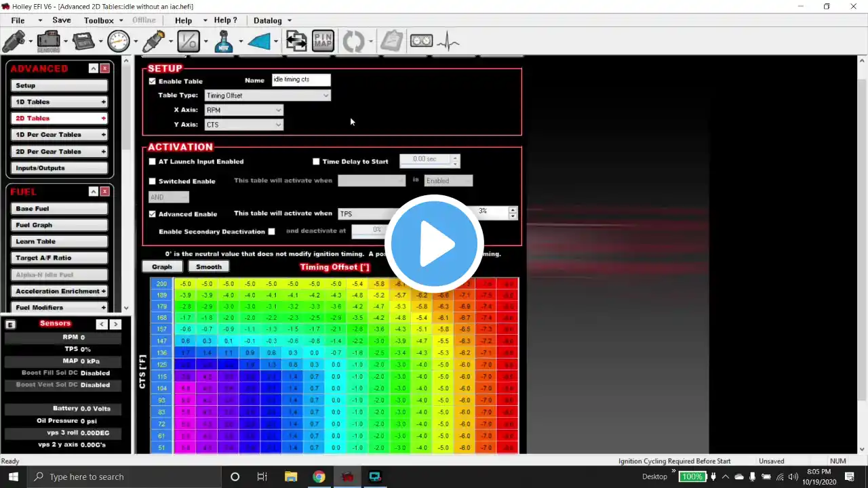This screenshot has width=868, height=488.
Task: Go to previous Sensors page arrow
Action: [x=102, y=325]
